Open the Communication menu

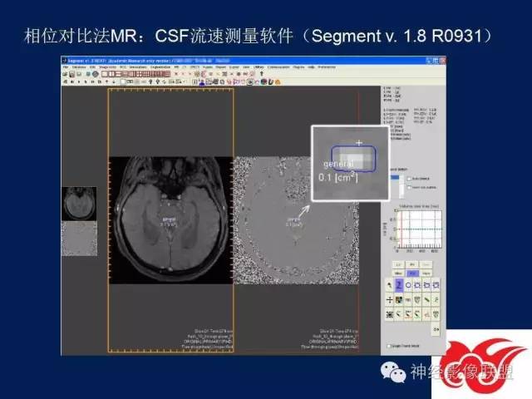point(278,67)
